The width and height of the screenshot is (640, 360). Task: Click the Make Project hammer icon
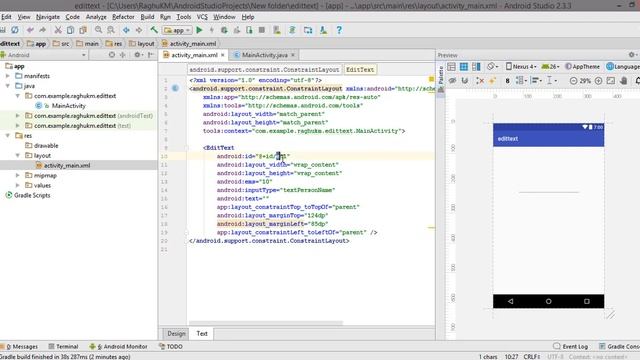154,30
